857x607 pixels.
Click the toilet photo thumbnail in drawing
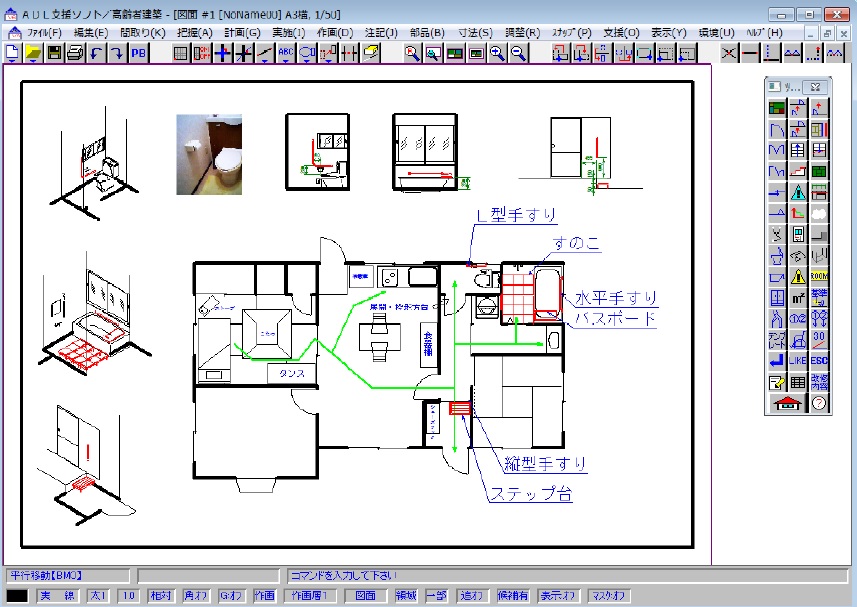tap(209, 154)
